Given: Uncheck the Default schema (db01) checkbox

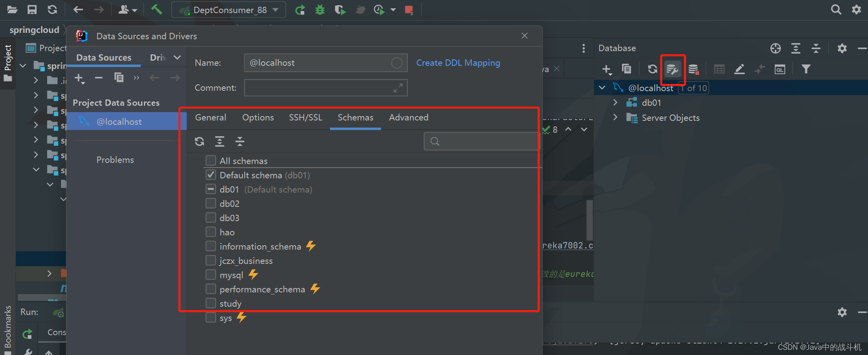Looking at the screenshot, I should pyautogui.click(x=211, y=175).
